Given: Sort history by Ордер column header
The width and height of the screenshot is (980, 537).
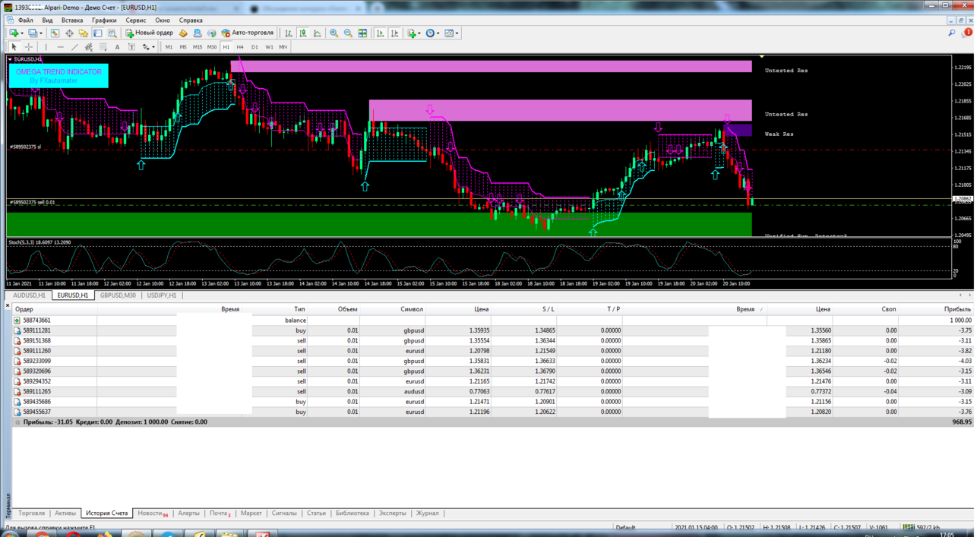Looking at the screenshot, I should [24, 309].
